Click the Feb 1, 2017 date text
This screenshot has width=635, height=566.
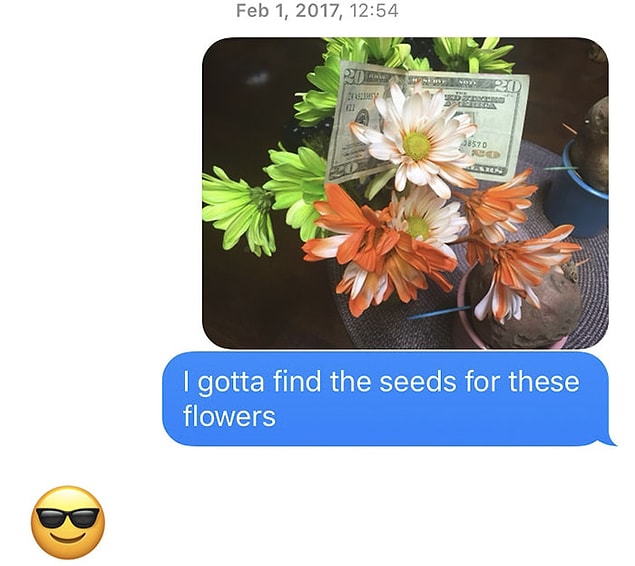287,10
